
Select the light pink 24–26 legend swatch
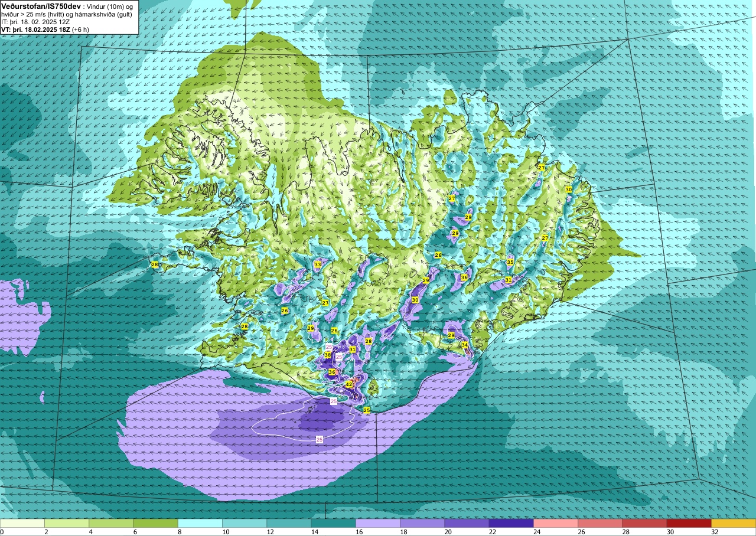point(556,523)
